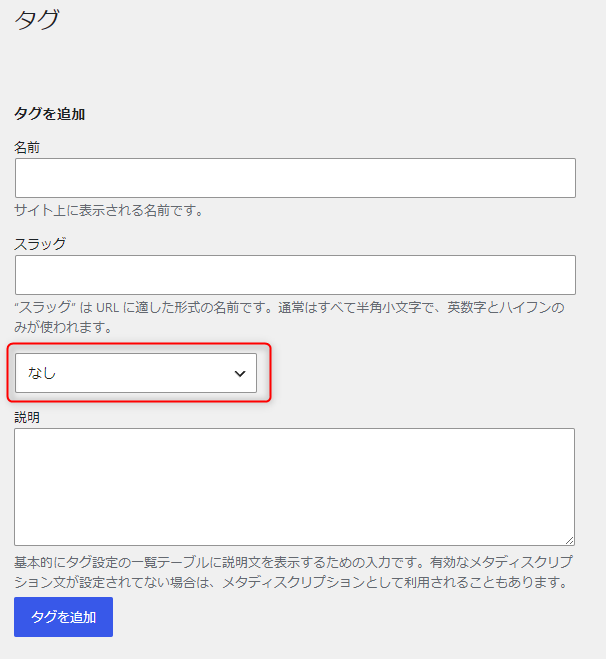The image size is (606, 659).
Task: Click the 説明 textarea resize handle
Action: pyautogui.click(x=569, y=539)
